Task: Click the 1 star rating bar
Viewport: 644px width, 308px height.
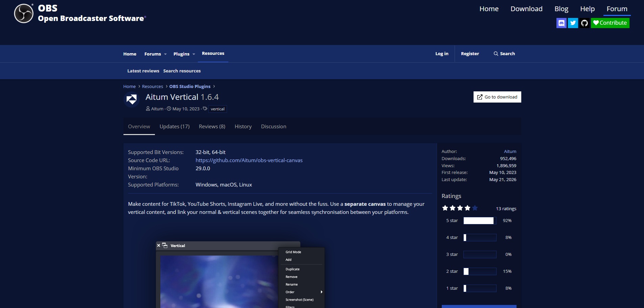Action: click(480, 288)
